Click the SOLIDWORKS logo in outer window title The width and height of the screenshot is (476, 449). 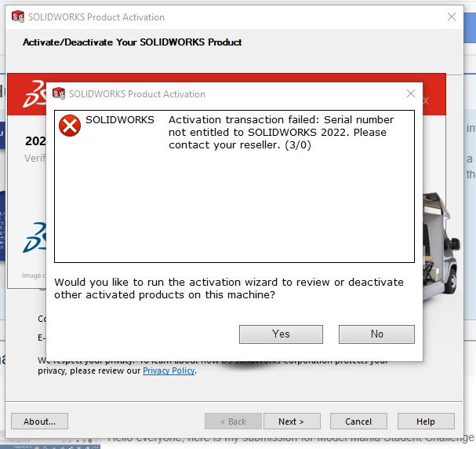tap(18, 16)
